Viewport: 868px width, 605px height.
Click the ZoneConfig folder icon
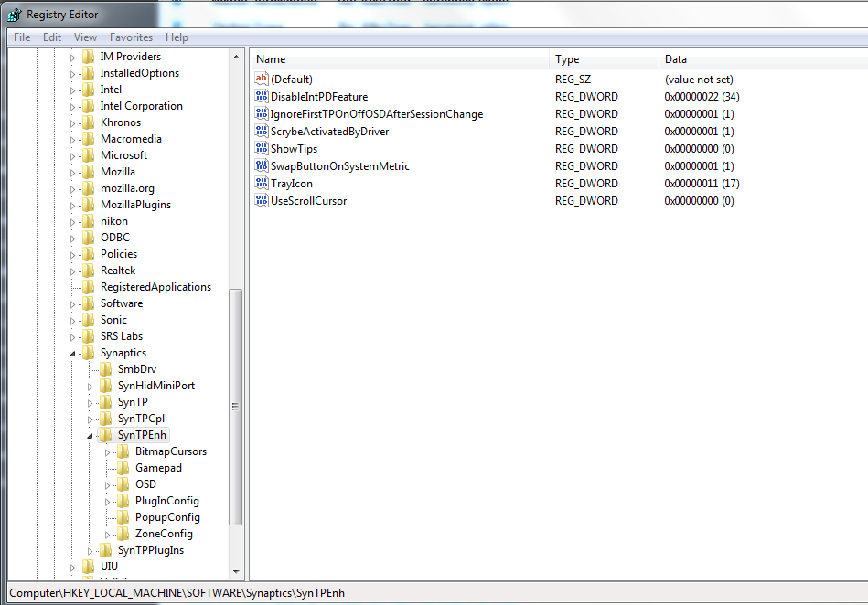coord(123,534)
